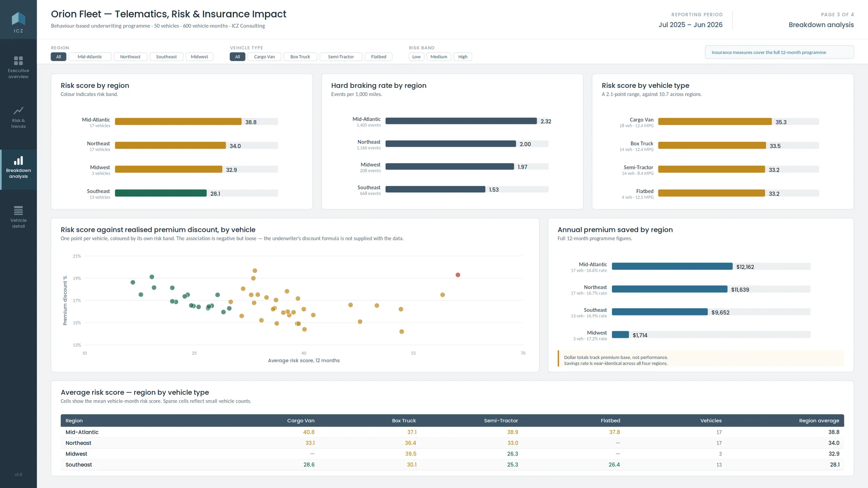The image size is (868, 488).
Task: Click the Hard braking rate by region title
Action: [x=379, y=86]
